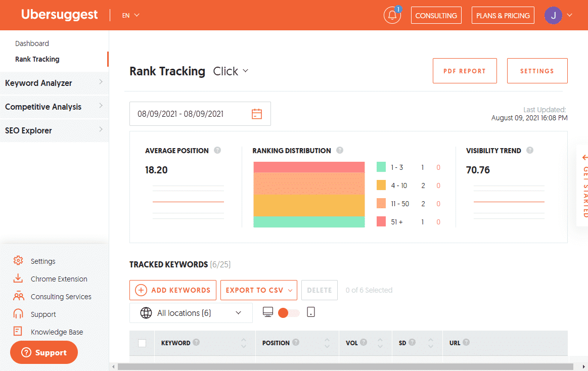Open the notifications bell
The height and width of the screenshot is (371, 588).
point(392,15)
